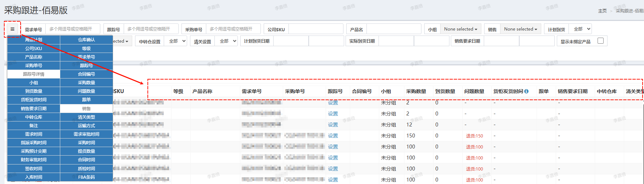Viewport: 644px width, 184px height.
Task: Open the partially hidden 'ected' multiselect dropdown
Action: [122, 41]
